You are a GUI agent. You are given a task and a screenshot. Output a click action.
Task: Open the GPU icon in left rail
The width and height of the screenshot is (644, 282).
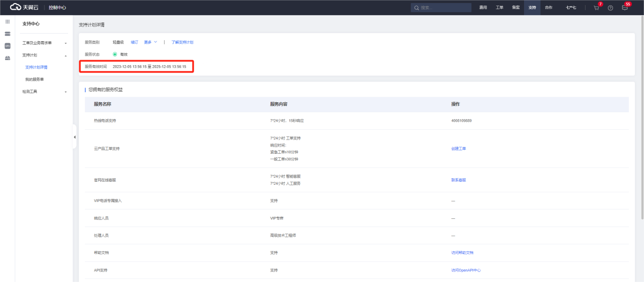[7, 46]
